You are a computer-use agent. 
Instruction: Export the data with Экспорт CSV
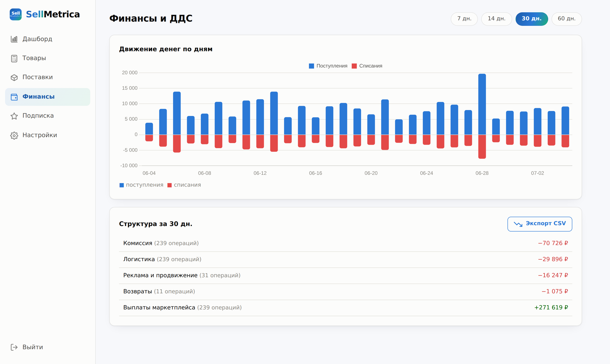point(540,224)
